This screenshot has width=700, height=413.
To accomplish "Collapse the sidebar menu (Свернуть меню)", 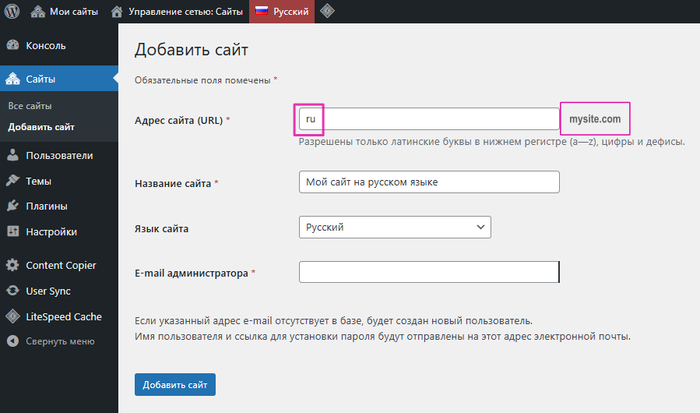I will 58,341.
